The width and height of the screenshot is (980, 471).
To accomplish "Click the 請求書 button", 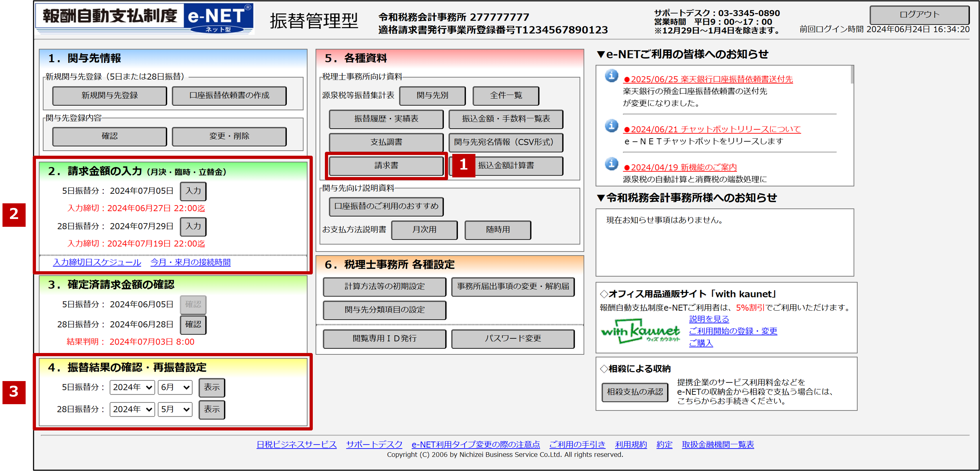I will coord(386,166).
